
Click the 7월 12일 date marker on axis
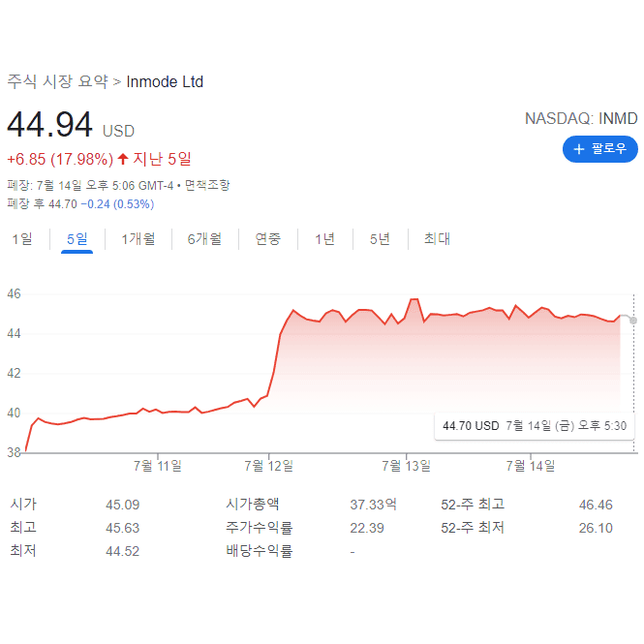[268, 466]
